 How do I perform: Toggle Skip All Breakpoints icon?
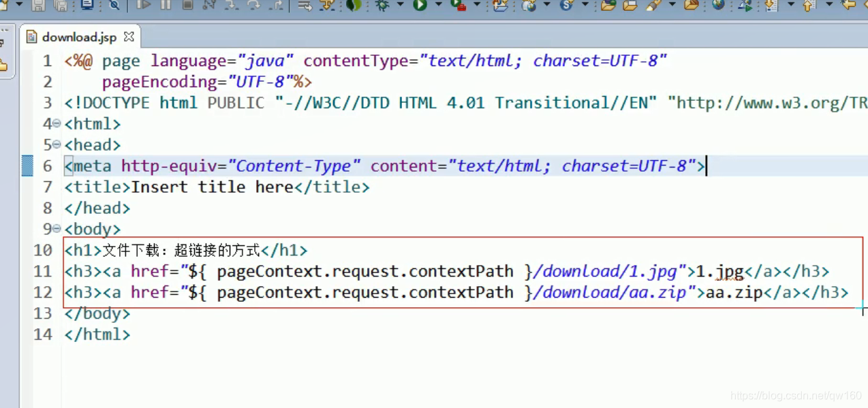[x=114, y=5]
